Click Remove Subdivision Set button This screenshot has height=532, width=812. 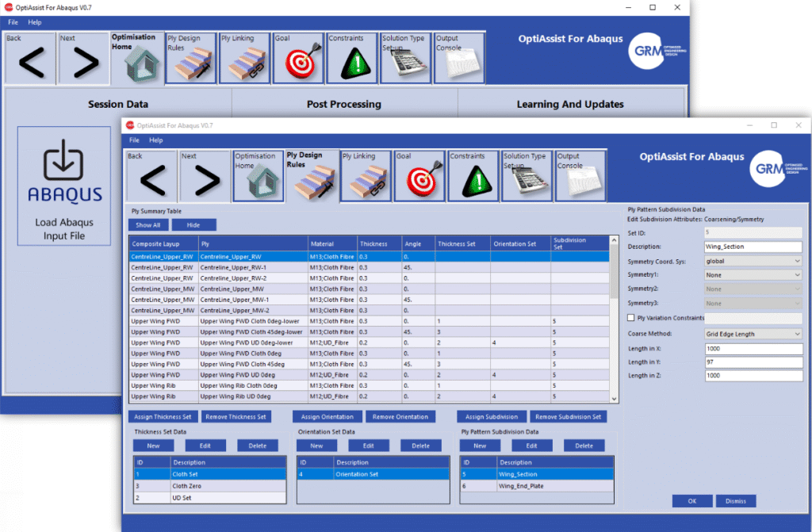click(568, 416)
